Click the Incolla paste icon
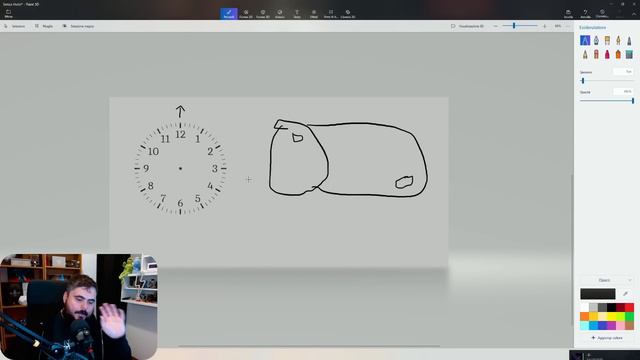 coord(568,13)
